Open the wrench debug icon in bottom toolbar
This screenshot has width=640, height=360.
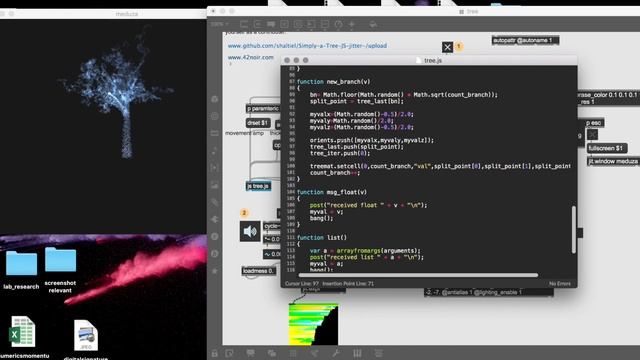(336, 353)
